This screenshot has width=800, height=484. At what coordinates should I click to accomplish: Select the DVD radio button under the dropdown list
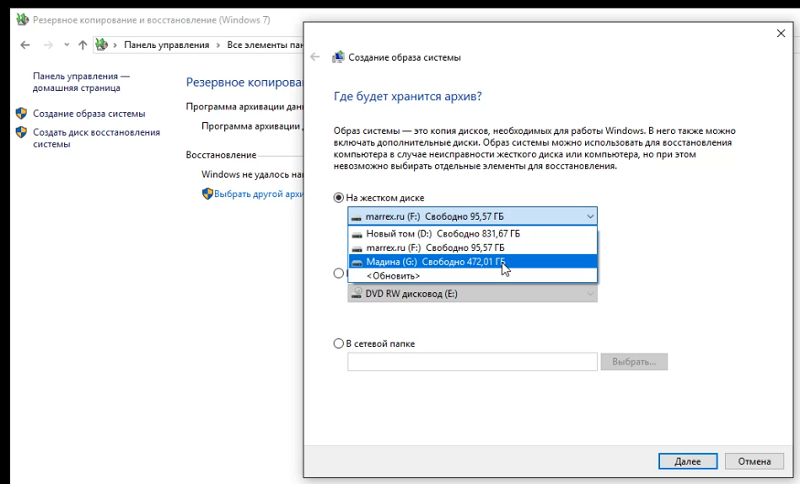point(338,273)
